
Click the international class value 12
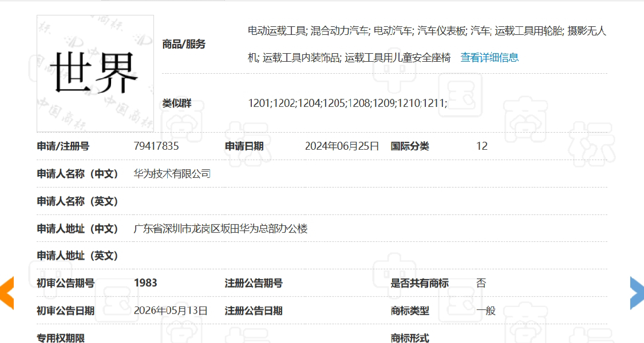point(482,146)
